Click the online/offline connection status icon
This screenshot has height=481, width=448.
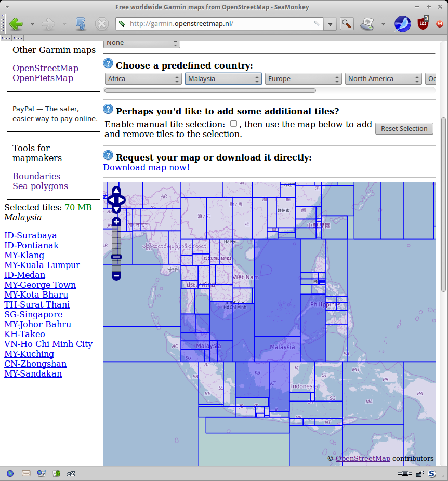pyautogui.click(x=404, y=474)
